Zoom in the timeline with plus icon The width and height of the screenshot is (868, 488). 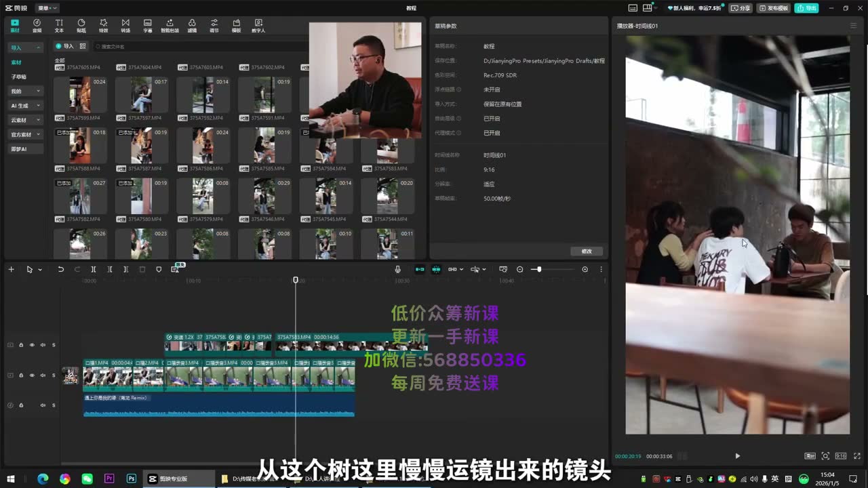(585, 269)
